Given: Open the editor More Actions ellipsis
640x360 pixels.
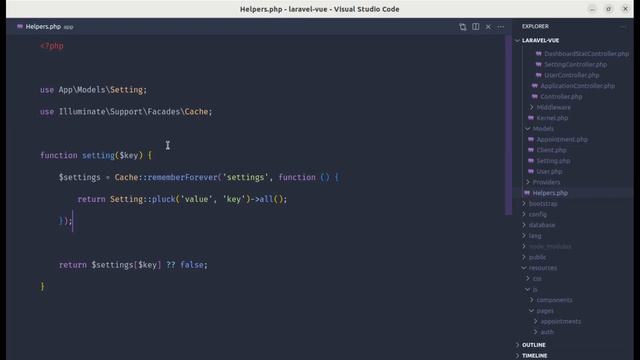Looking at the screenshot, I should [x=500, y=27].
